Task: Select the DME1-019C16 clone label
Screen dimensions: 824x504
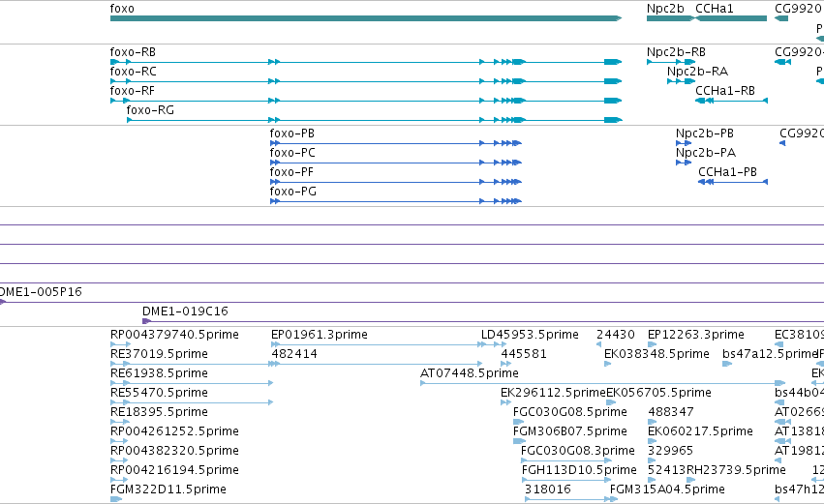Action: [186, 311]
